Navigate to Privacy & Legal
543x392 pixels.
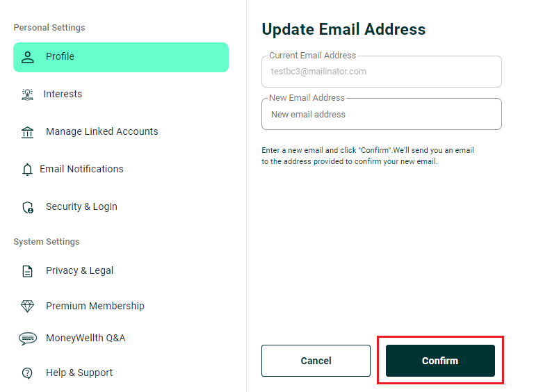[x=79, y=271]
